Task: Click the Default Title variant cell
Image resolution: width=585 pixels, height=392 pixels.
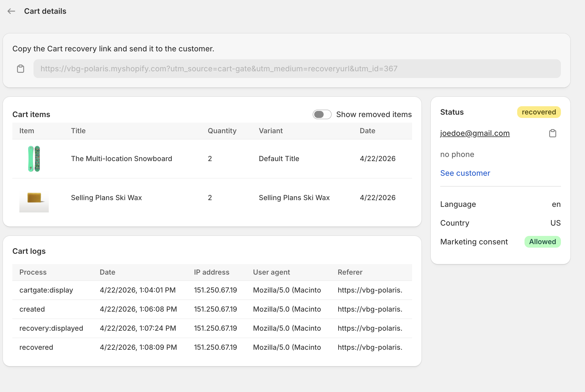Action: pos(279,159)
